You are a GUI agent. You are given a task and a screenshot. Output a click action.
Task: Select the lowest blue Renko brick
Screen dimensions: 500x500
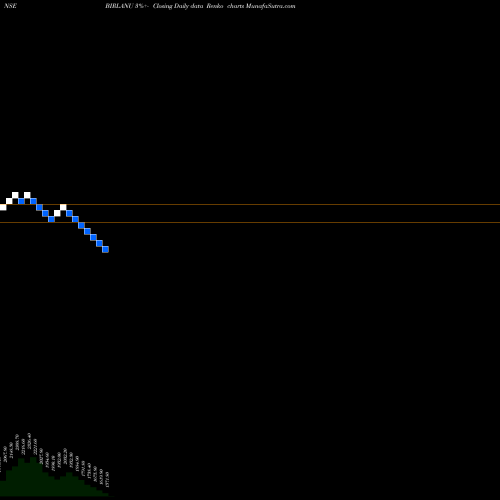(x=105, y=249)
